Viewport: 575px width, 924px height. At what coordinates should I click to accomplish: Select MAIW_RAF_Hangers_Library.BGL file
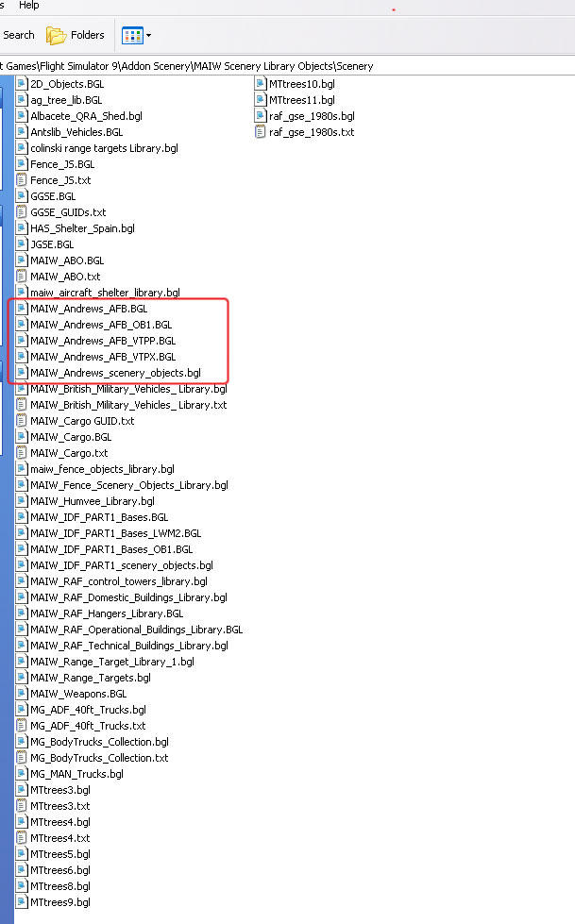[107, 613]
